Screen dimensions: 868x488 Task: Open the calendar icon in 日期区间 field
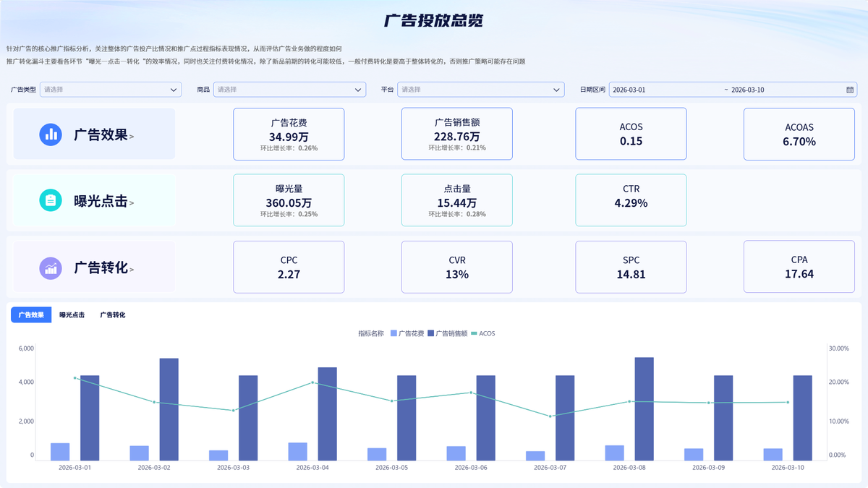[850, 90]
